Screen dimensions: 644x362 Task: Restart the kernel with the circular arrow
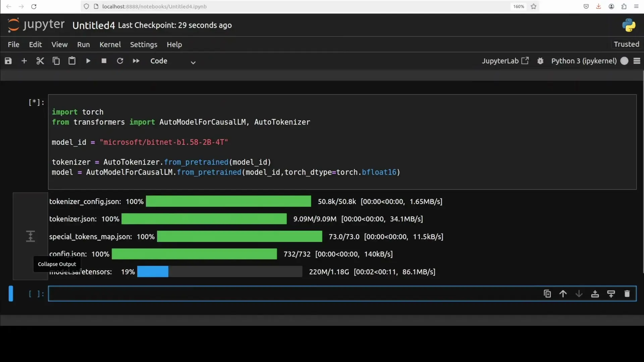point(120,61)
